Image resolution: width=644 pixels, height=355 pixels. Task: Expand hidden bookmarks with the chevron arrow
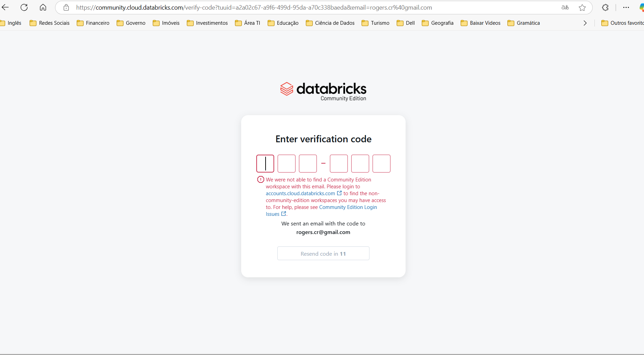pos(585,23)
